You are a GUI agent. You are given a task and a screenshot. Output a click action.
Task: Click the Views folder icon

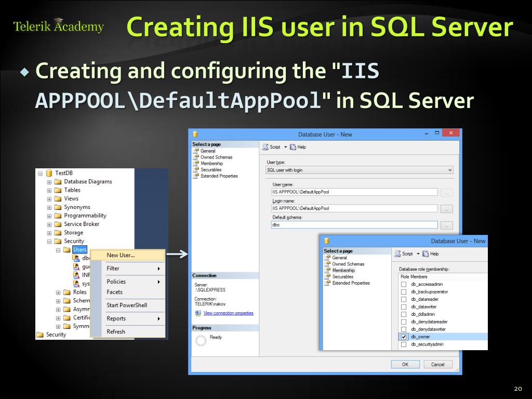[58, 198]
